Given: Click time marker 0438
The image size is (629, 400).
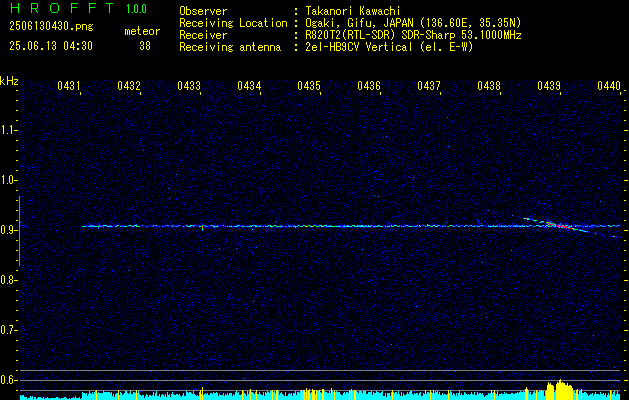Looking at the screenshot, I should (x=489, y=86).
